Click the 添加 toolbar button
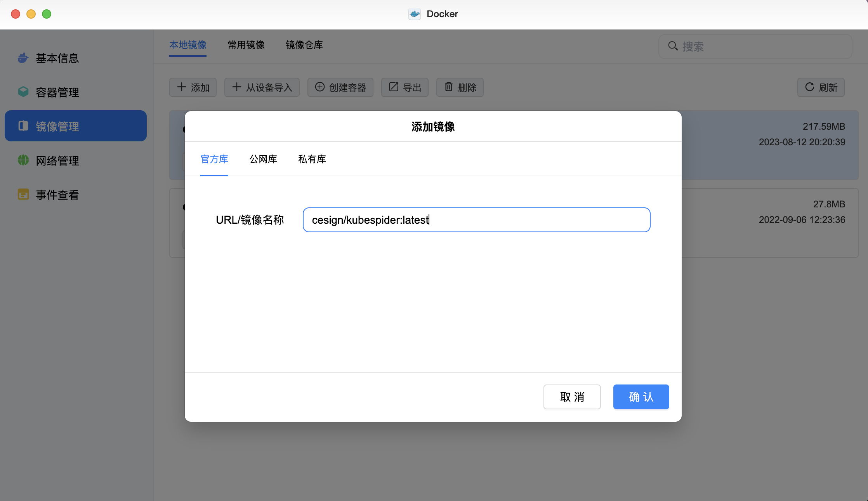Viewport: 868px width, 501px height. [193, 87]
